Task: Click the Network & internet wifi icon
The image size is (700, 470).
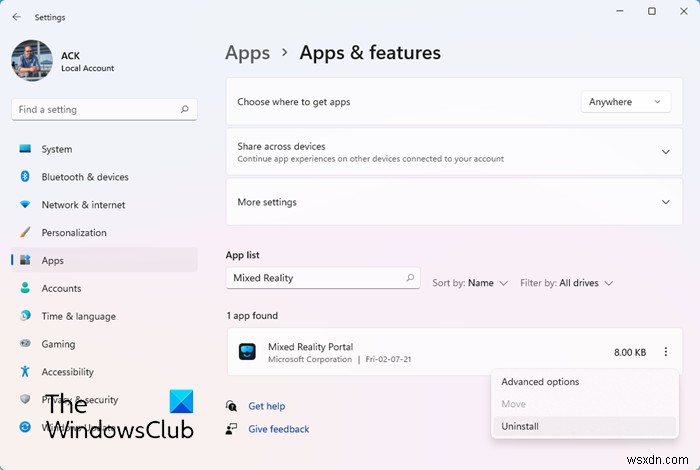Action: coord(25,204)
